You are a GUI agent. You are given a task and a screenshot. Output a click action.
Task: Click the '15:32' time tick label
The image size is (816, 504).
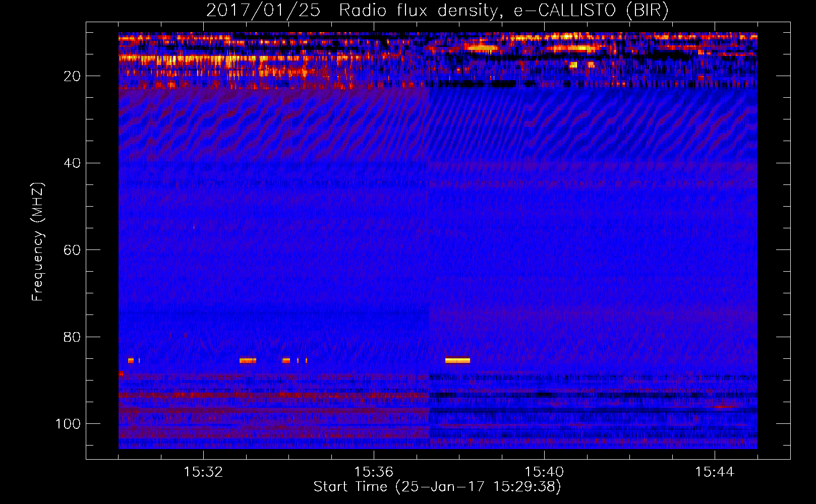click(x=203, y=472)
